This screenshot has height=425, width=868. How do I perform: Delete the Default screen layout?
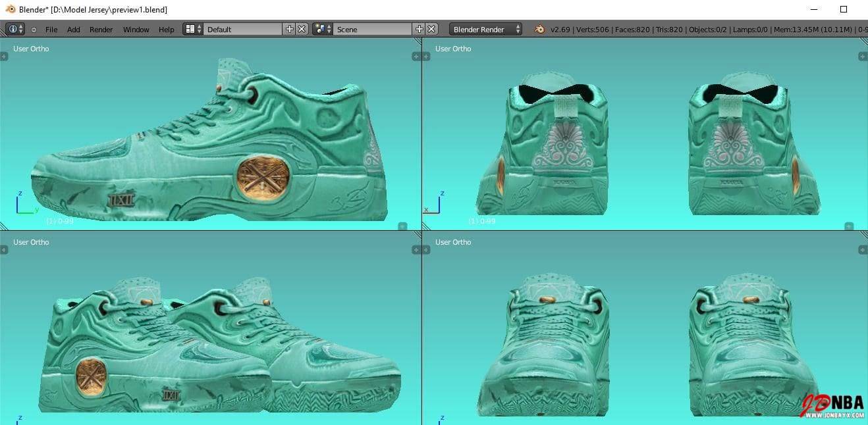302,29
